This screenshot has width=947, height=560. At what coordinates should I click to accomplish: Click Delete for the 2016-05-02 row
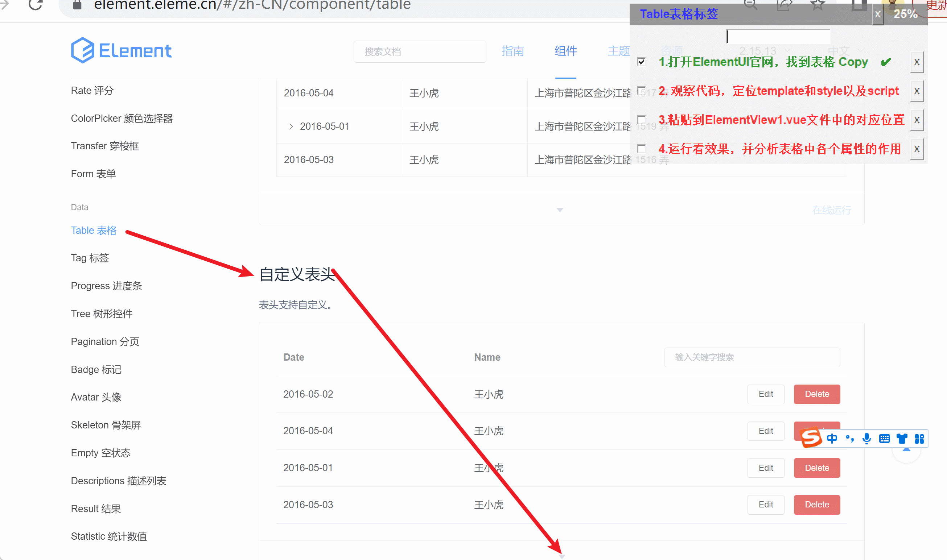pyautogui.click(x=817, y=394)
